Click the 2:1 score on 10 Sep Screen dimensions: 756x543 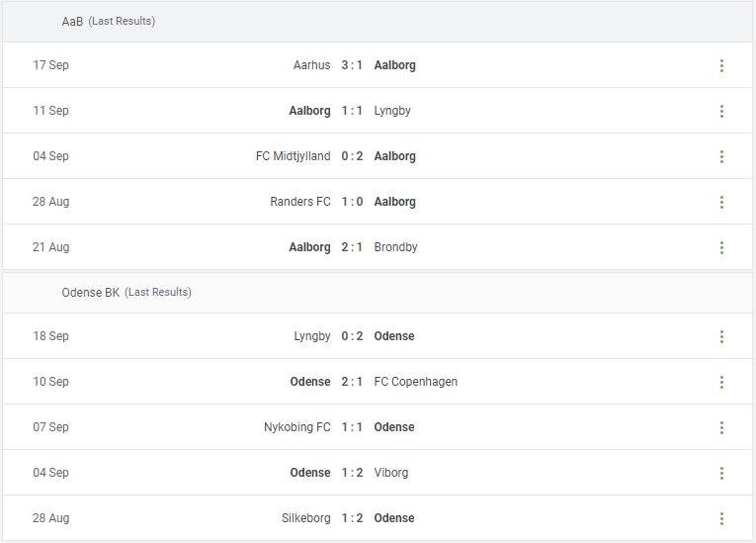coord(352,382)
